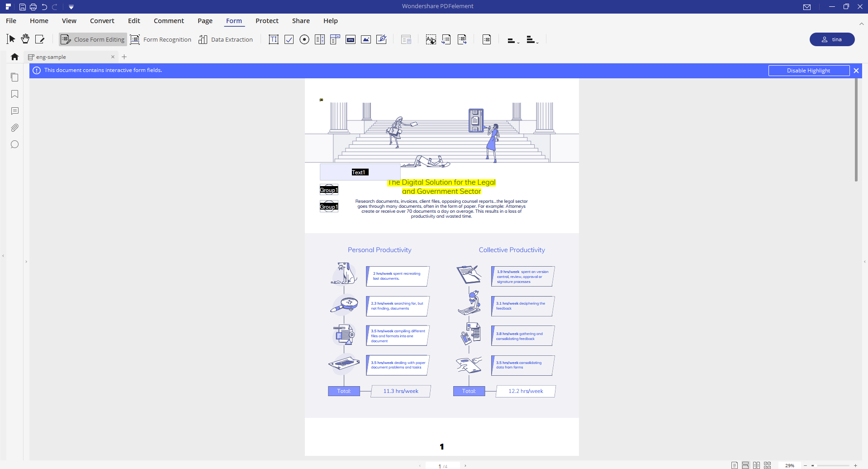
Task: Expand the field alignment dropdown
Action: tap(512, 40)
